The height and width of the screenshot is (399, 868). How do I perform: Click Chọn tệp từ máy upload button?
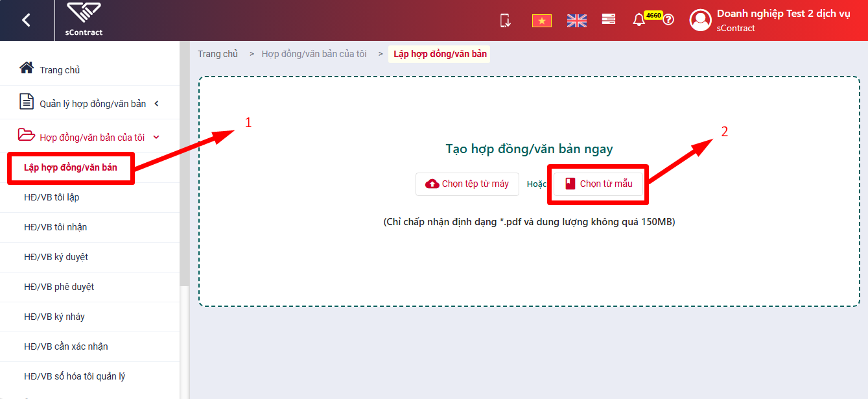[467, 184]
